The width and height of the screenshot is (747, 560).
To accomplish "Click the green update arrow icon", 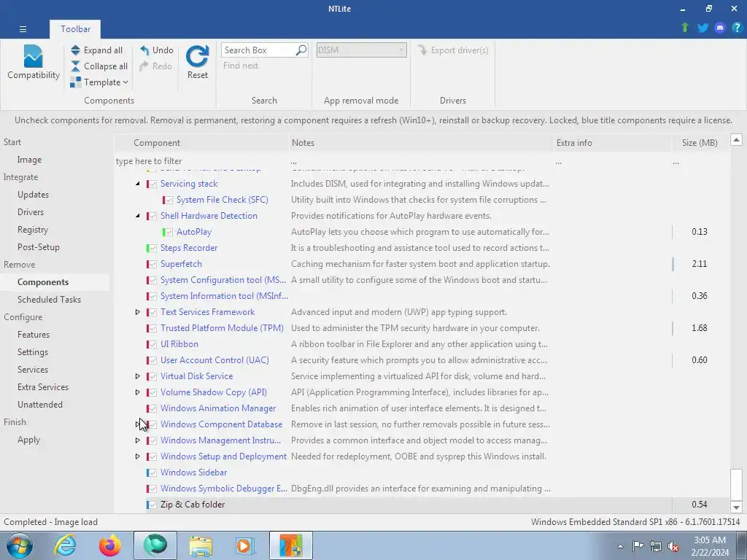I will pos(685,28).
